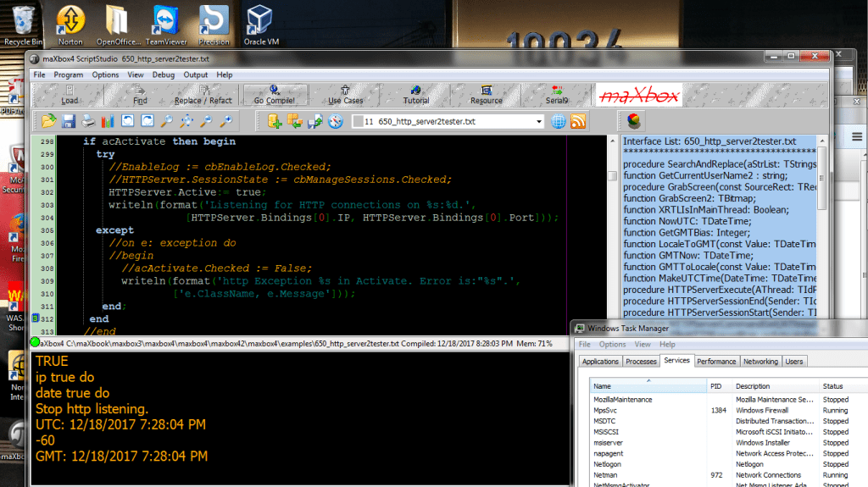Expand the 650_http_server2tester.txt file dropdown
This screenshot has width=868, height=487.
(537, 122)
